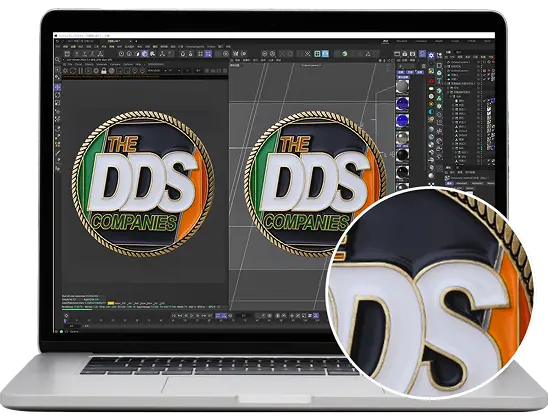Open the Live Viewer Options menu

(128, 65)
